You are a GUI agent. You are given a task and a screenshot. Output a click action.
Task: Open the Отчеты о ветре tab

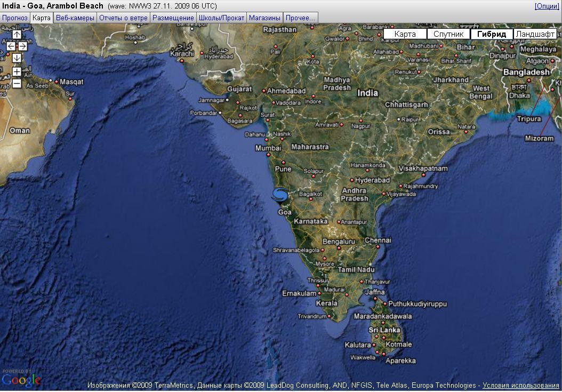tap(123, 18)
